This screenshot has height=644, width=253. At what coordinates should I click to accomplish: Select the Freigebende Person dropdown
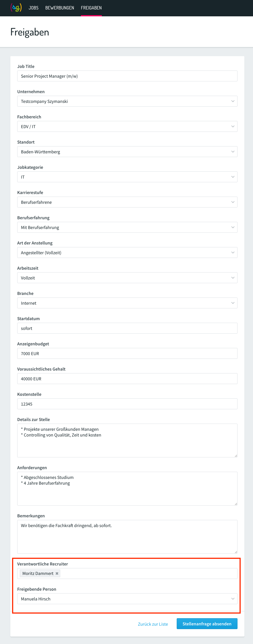pos(127,599)
